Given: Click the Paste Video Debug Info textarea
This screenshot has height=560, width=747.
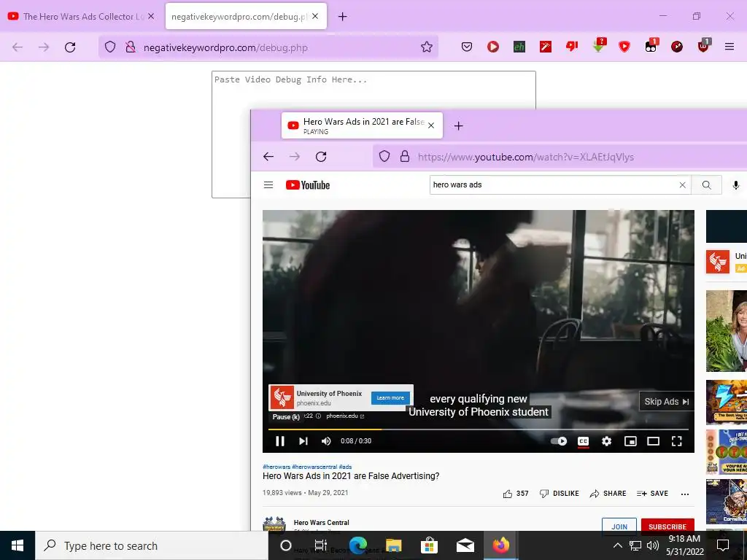Looking at the screenshot, I should pyautogui.click(x=373, y=90).
